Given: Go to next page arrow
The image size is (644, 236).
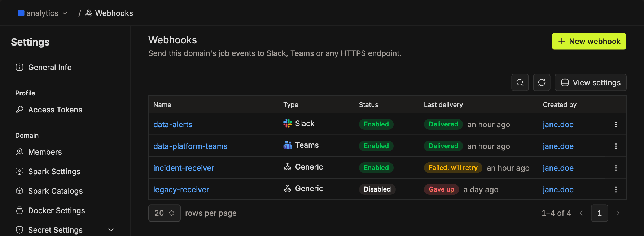Looking at the screenshot, I should 618,213.
